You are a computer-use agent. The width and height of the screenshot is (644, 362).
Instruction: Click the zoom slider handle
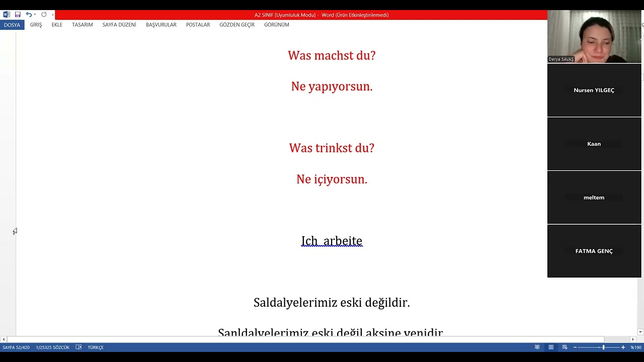[603, 347]
